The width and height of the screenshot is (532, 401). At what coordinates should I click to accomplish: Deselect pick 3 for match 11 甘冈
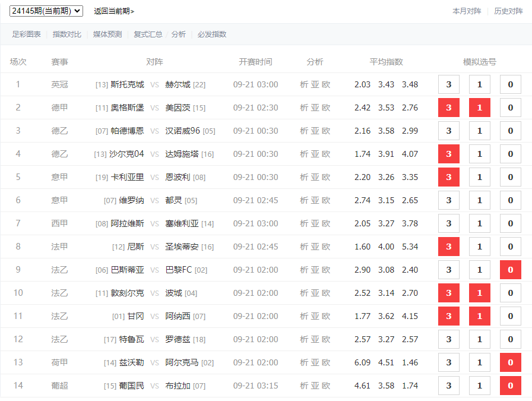point(449,316)
